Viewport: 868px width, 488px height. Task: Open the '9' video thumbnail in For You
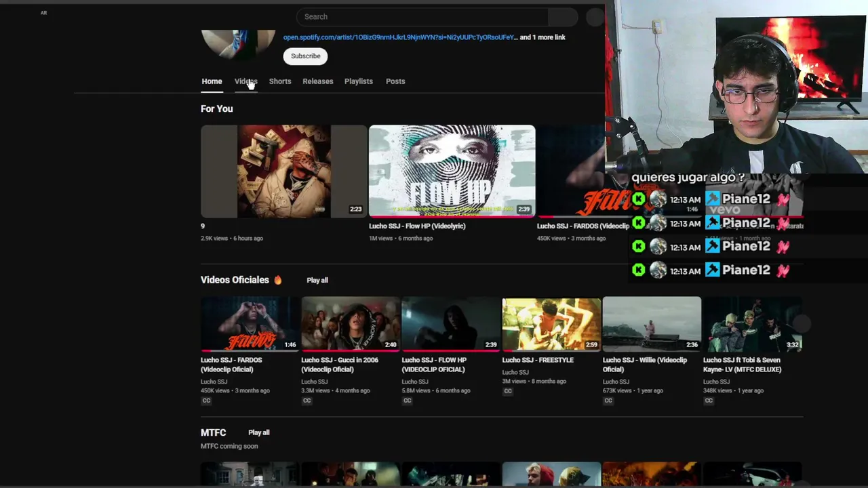(x=283, y=171)
